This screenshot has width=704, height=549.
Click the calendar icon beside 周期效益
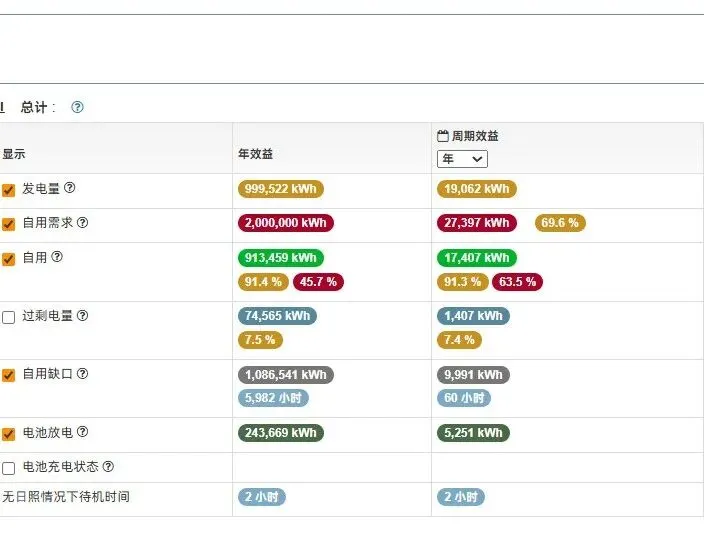point(443,136)
